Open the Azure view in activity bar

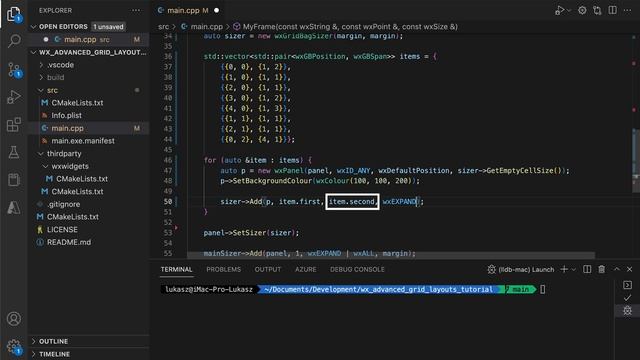click(x=14, y=207)
